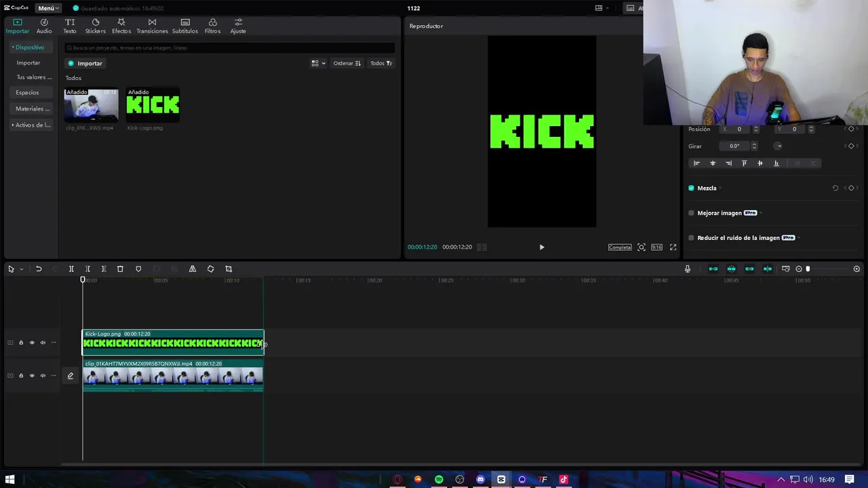Click the 9:16 aspect ratio button
Screen dimensions: 868x488
point(656,247)
